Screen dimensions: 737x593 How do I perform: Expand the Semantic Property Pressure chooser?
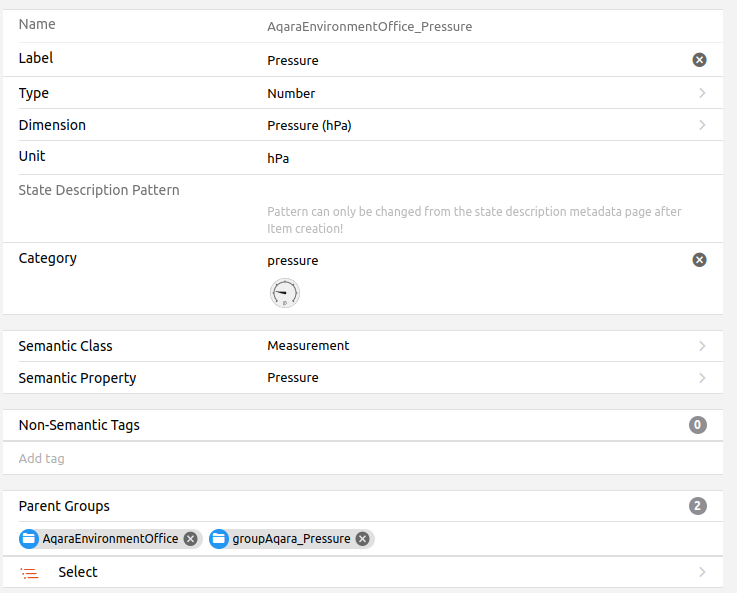click(485, 378)
